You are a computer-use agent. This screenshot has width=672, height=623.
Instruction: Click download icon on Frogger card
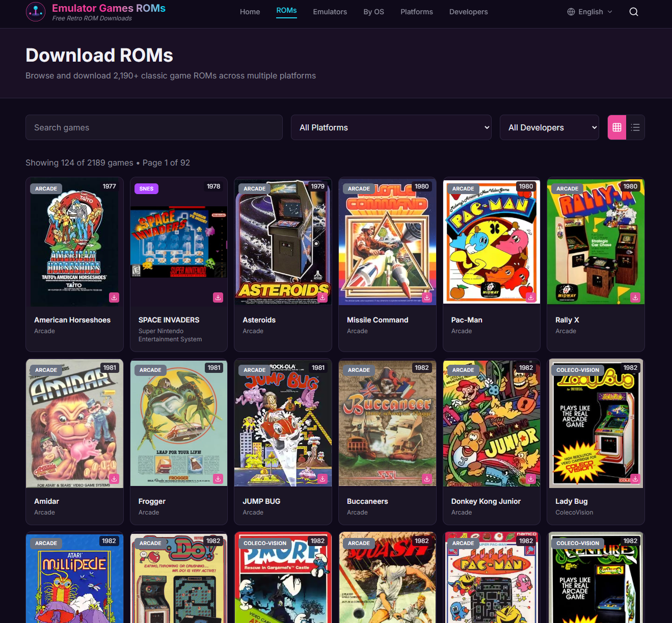[218, 478]
